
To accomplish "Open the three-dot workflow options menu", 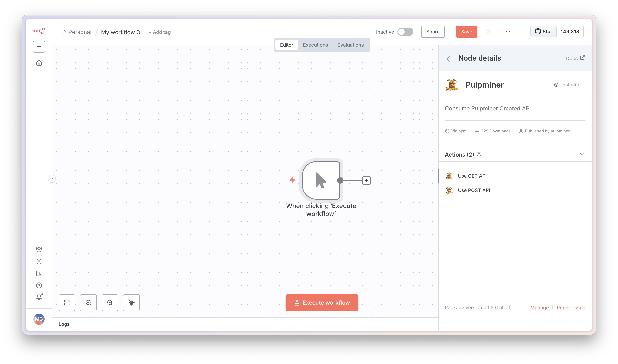I will pyautogui.click(x=508, y=32).
